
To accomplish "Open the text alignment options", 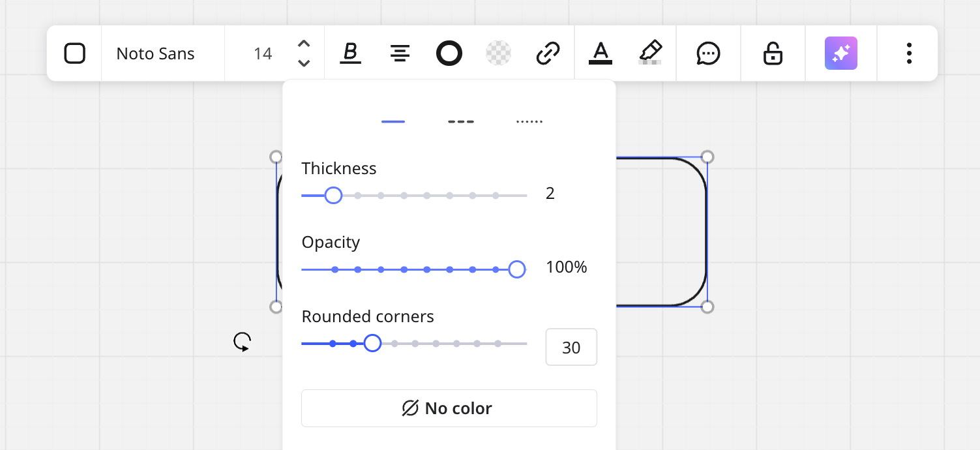I will 400,53.
